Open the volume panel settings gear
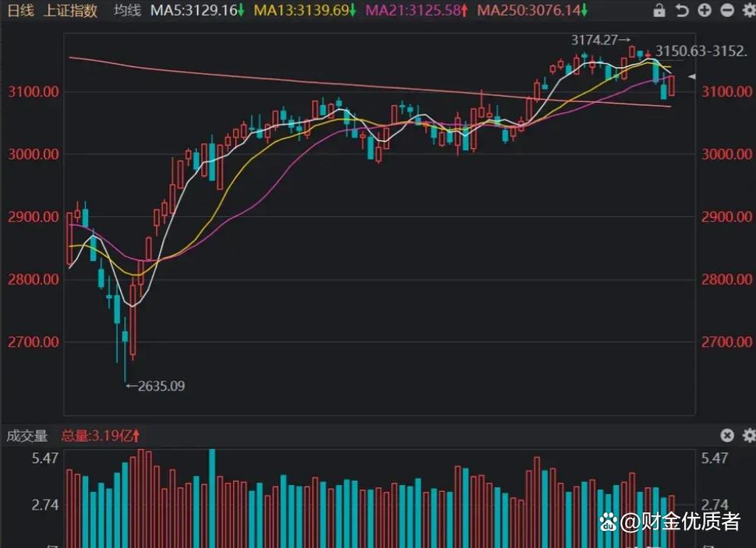 click(748, 436)
